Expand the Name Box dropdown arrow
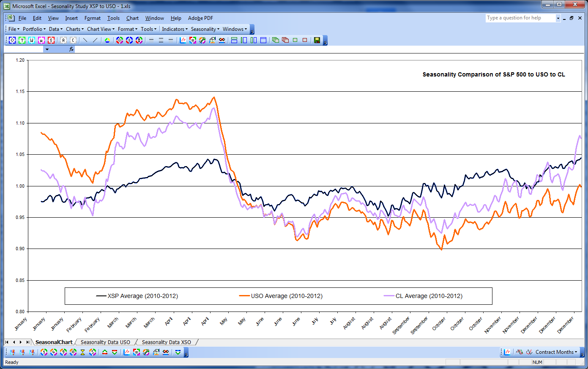This screenshot has height=369, width=588. coord(47,49)
